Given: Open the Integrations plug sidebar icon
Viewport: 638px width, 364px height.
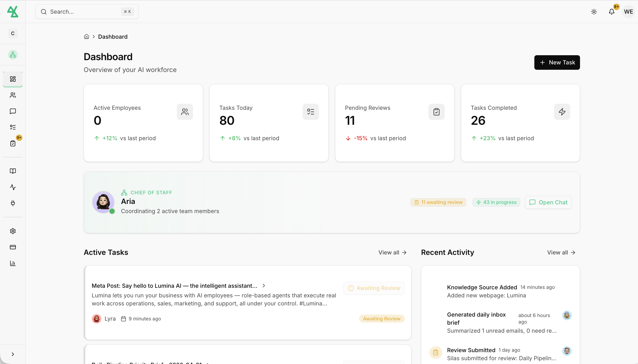Looking at the screenshot, I should [13, 203].
